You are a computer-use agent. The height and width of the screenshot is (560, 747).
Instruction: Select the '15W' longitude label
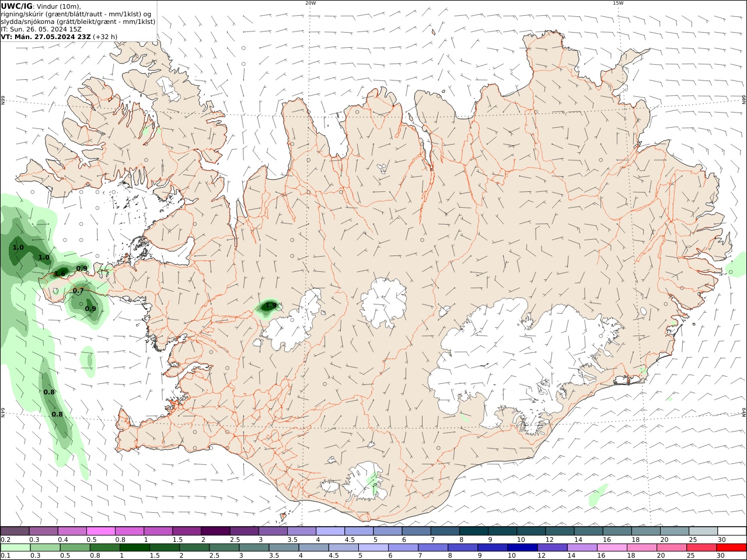[617, 3]
